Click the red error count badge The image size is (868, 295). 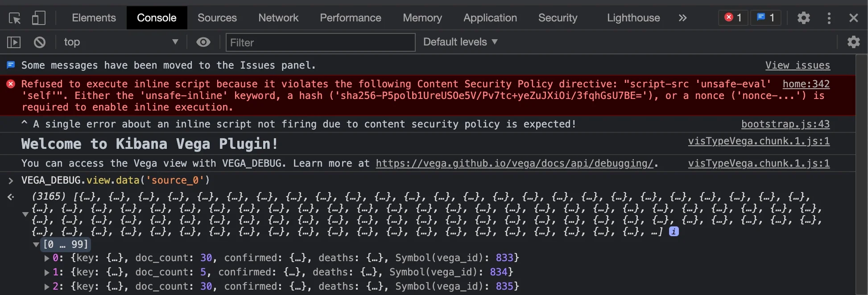click(x=733, y=18)
